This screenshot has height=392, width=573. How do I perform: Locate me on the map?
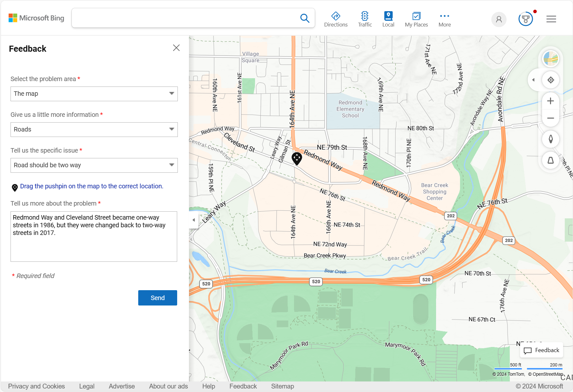click(x=551, y=80)
